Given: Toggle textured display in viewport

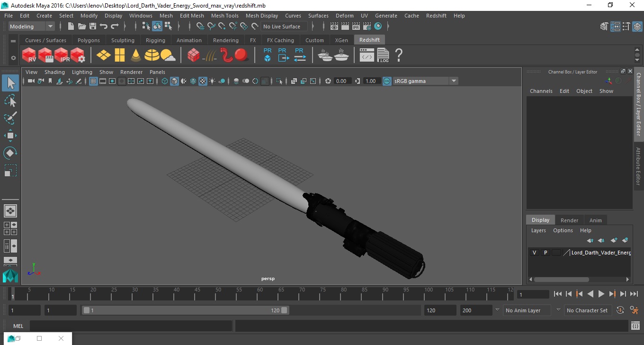Looking at the screenshot, I should 203,81.
